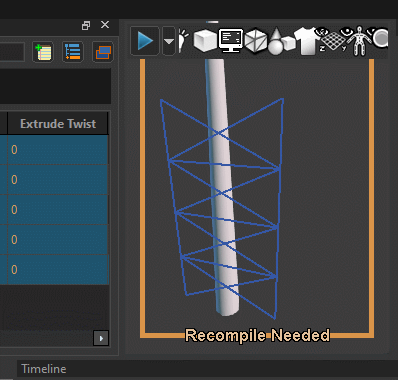Click the table horizontal scroll right arrow

(x=101, y=338)
